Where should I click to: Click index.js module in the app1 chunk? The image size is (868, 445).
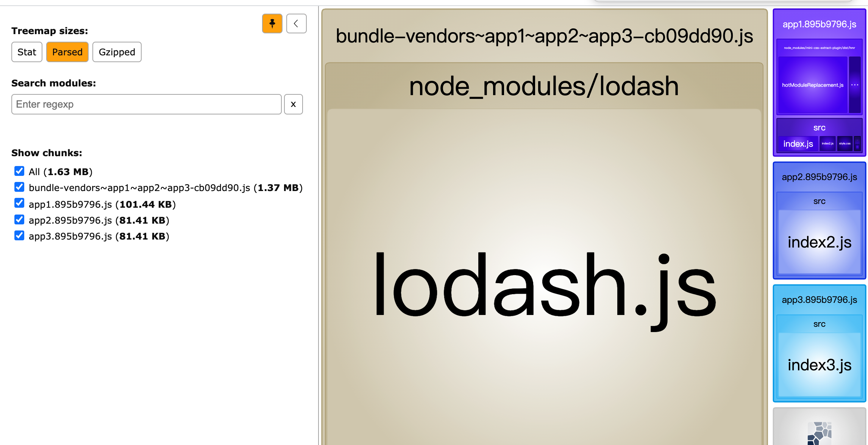click(x=798, y=144)
